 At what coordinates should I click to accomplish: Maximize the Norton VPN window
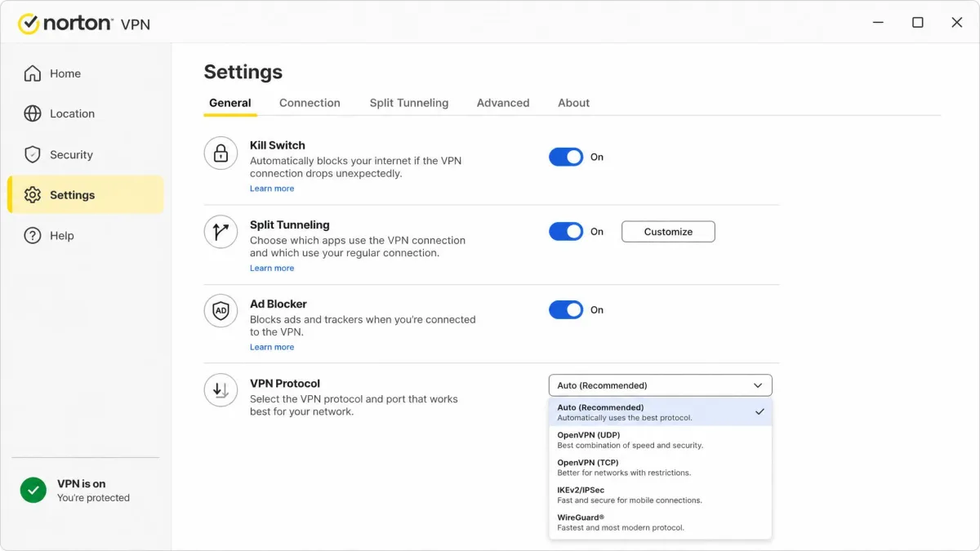click(918, 23)
